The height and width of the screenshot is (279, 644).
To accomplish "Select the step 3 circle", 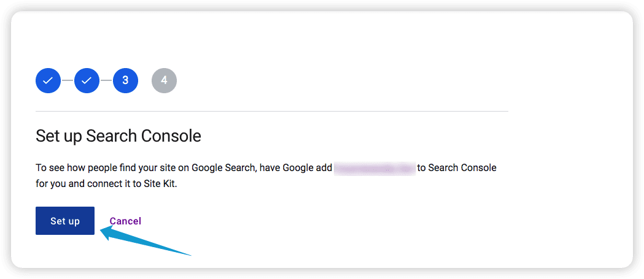I will pyautogui.click(x=125, y=80).
